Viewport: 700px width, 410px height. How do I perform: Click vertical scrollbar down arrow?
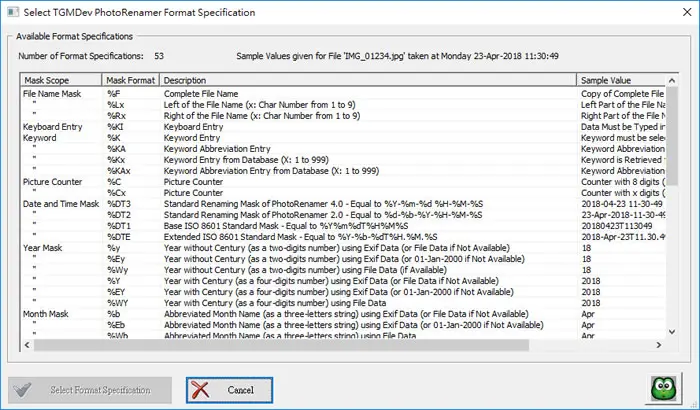671,332
